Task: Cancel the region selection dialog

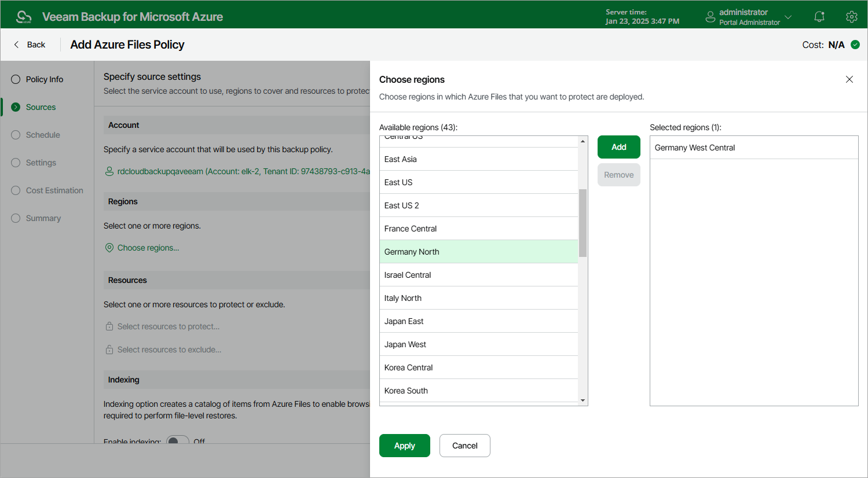Action: click(x=465, y=446)
